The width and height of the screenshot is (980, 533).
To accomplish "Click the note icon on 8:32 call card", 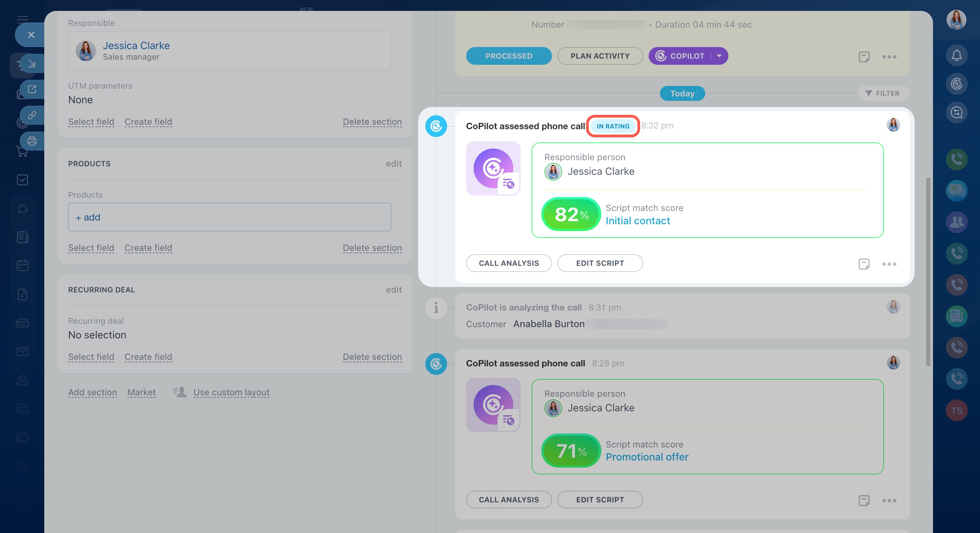I will pyautogui.click(x=864, y=264).
